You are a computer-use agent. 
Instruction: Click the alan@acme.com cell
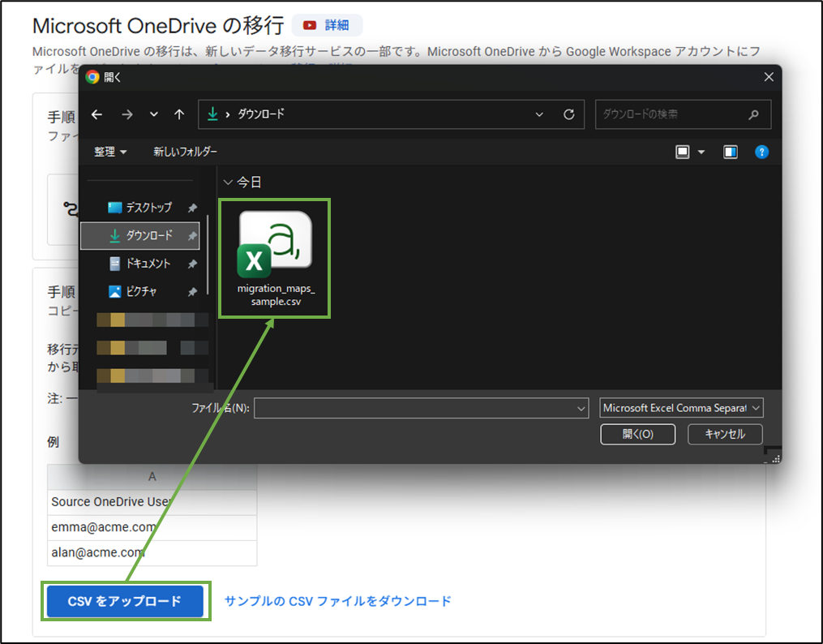point(152,552)
